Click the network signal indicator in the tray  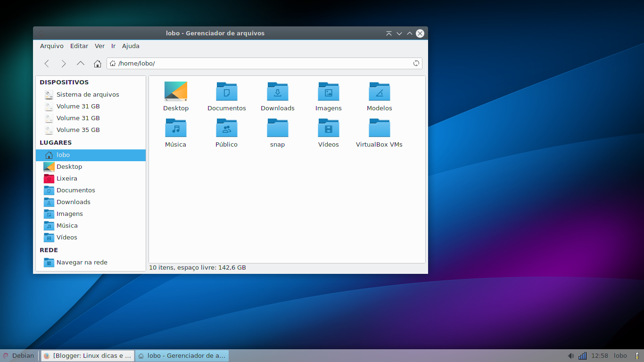(x=582, y=355)
